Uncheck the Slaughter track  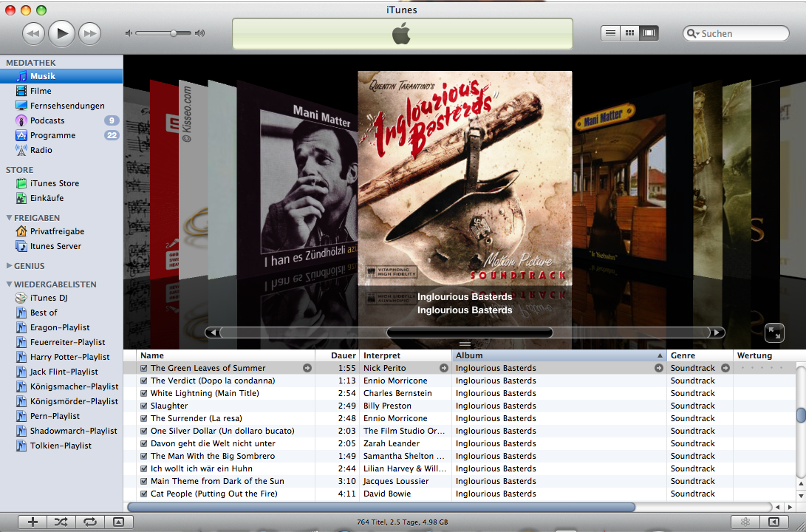click(x=144, y=406)
